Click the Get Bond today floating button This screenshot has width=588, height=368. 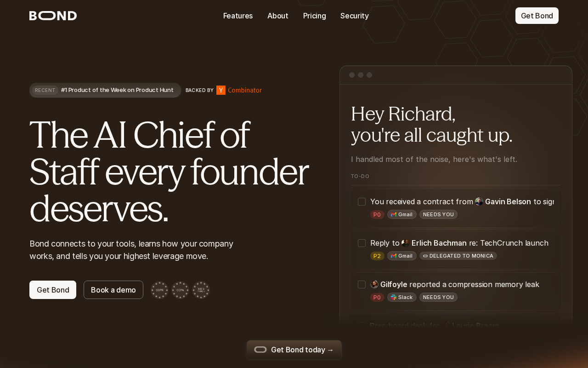coord(294,350)
